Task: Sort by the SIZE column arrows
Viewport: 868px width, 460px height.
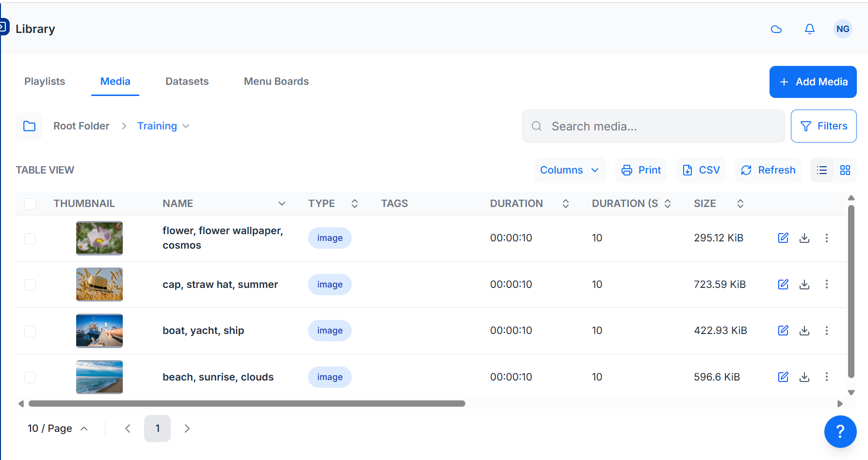Action: pos(740,204)
